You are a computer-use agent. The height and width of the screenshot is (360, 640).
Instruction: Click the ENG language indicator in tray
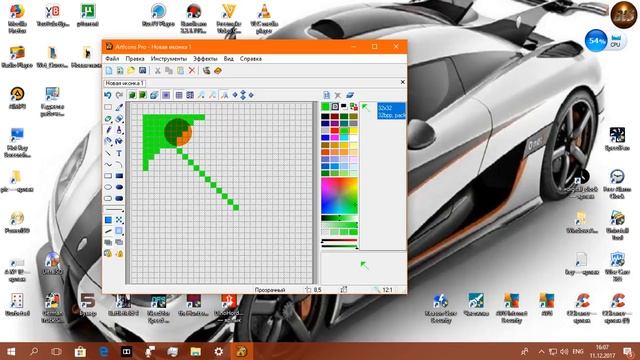click(578, 351)
